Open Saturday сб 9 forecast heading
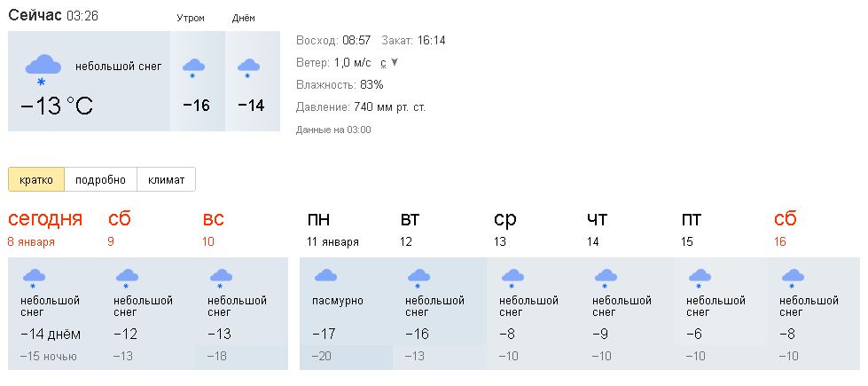This screenshot has width=868, height=386. coord(120,219)
